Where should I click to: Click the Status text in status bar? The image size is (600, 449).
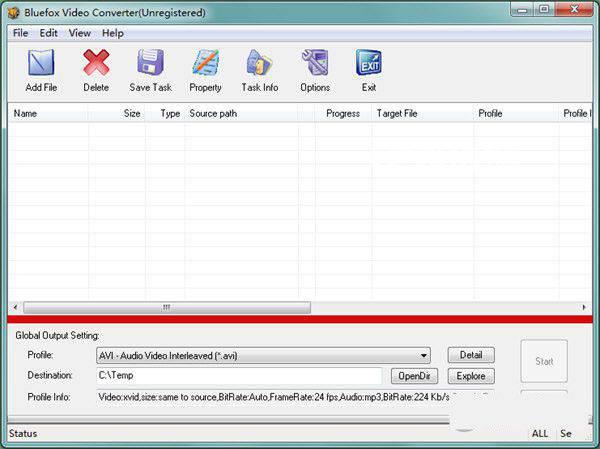23,434
